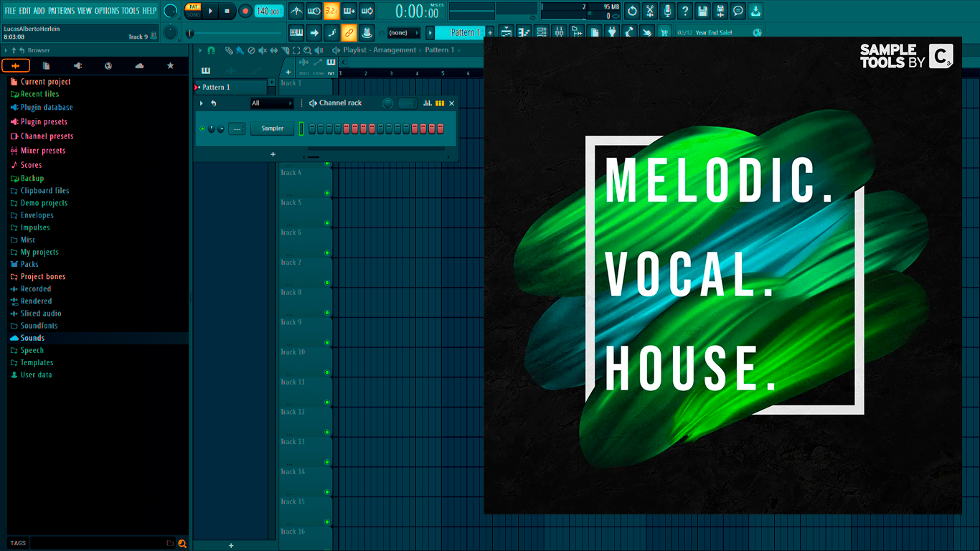The height and width of the screenshot is (551, 980).
Task: Open the TOOLS menu
Action: coord(131,11)
